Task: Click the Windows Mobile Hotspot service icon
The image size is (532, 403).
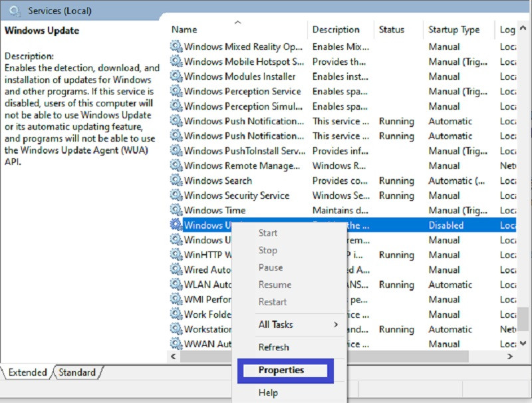Action: (176, 61)
